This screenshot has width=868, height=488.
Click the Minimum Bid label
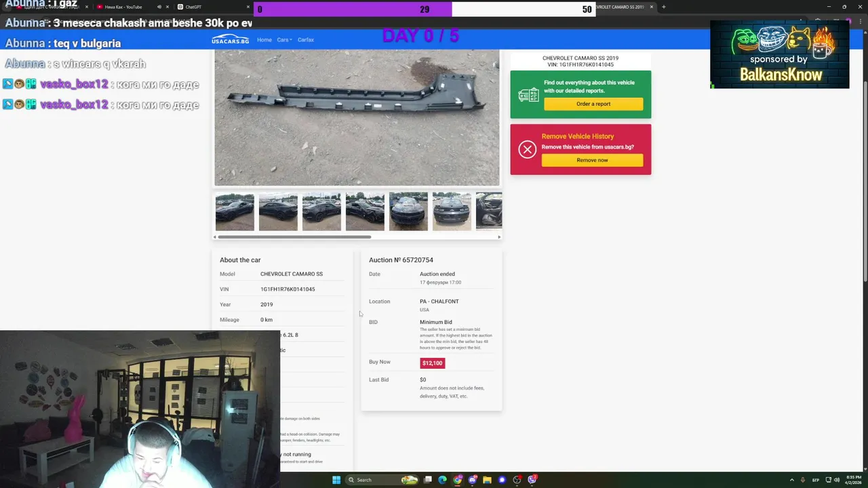pos(435,322)
